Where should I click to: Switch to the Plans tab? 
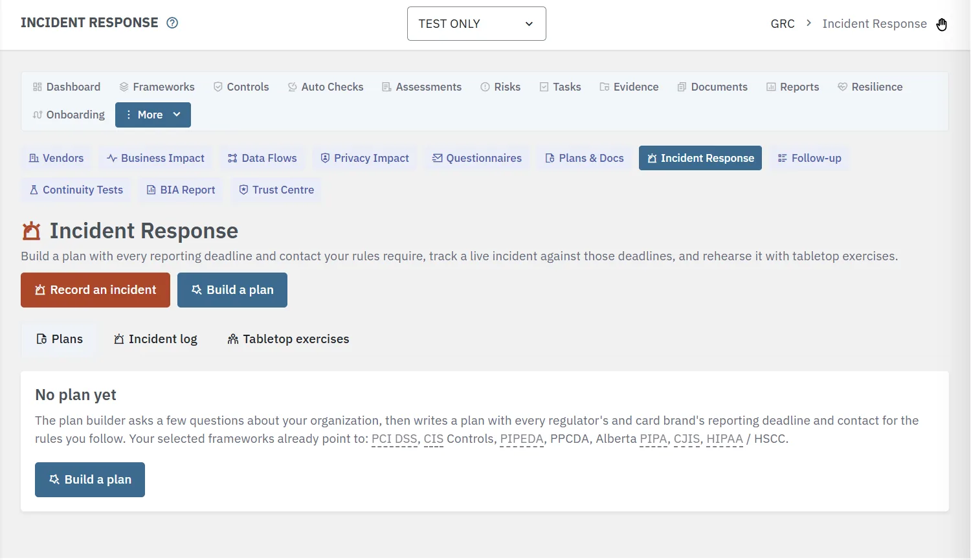(x=60, y=339)
